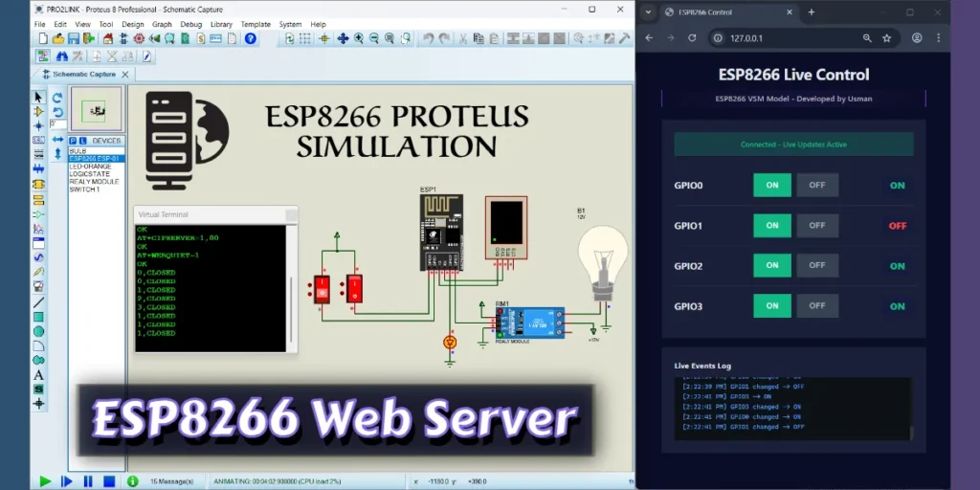980x490 pixels.
Task: Open the Design menu
Action: (x=132, y=24)
